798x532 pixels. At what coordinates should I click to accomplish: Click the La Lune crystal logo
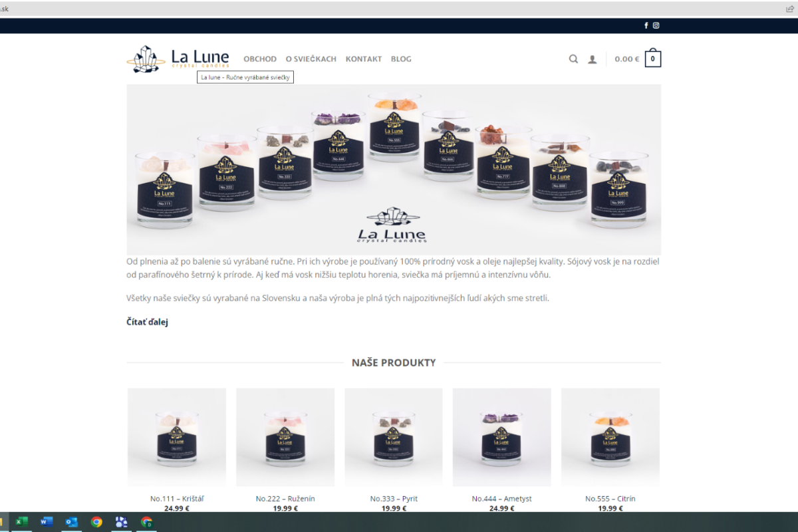click(x=178, y=59)
